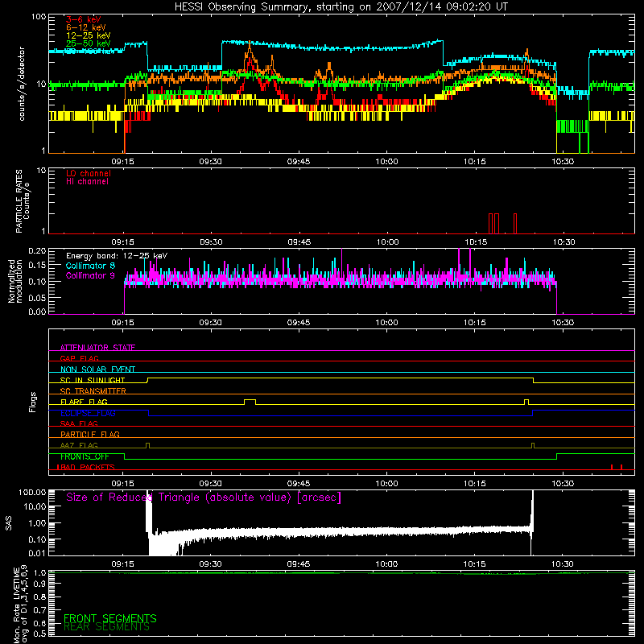Image resolution: width=644 pixels, height=644 pixels.
Task: Click the second flare flag pulse near 10:24
Action: coord(526,402)
